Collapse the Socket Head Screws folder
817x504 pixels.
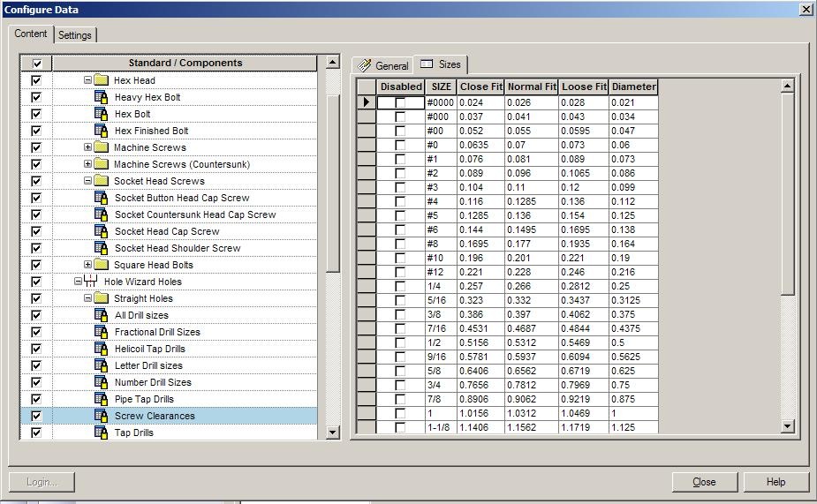pyautogui.click(x=87, y=181)
